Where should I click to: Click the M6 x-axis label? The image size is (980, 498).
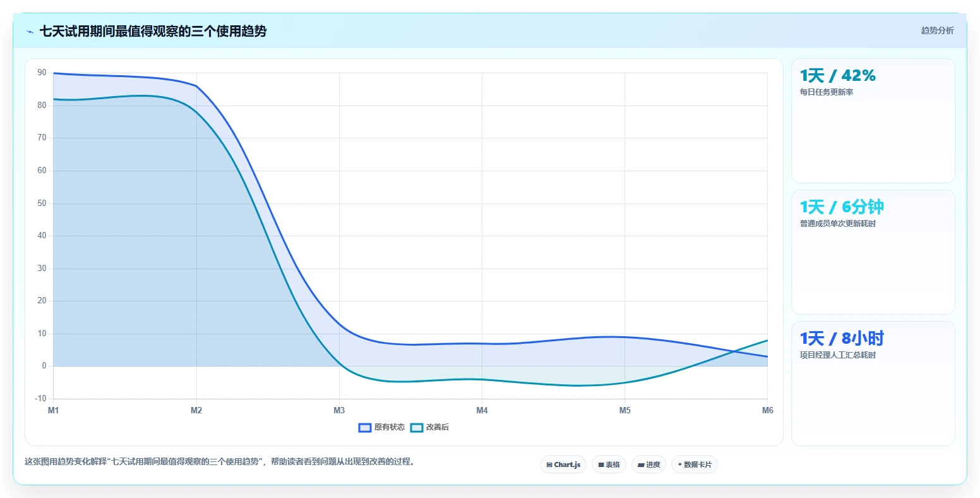(x=767, y=411)
